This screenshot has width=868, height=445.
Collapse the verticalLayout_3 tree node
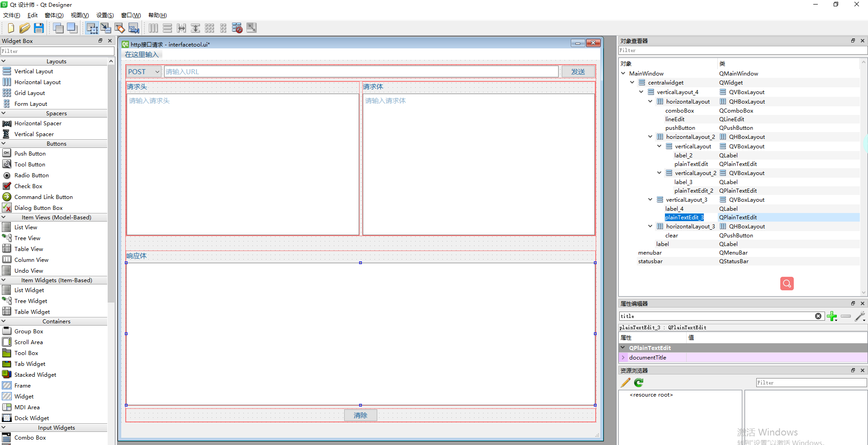[x=650, y=199]
